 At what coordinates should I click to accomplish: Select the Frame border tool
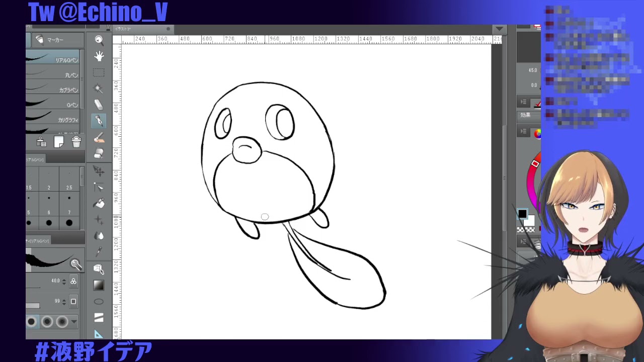pos(99,318)
